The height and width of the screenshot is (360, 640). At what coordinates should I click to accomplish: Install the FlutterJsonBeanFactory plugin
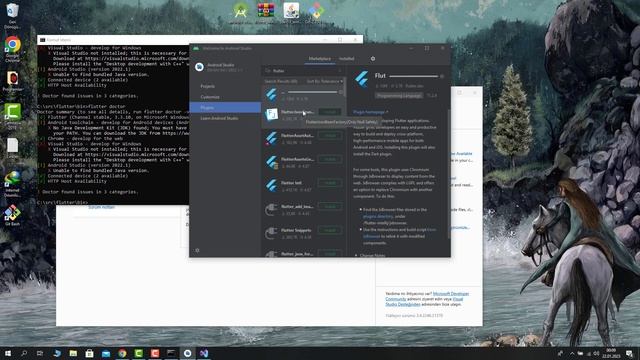coord(330,111)
